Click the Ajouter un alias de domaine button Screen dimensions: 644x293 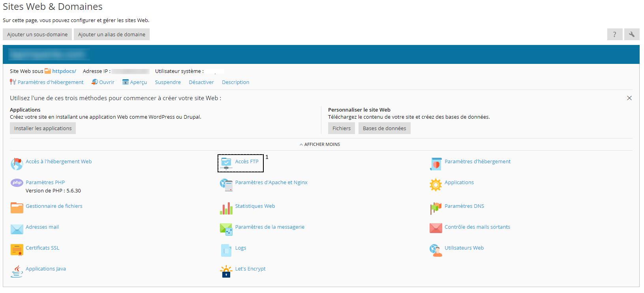pos(112,34)
